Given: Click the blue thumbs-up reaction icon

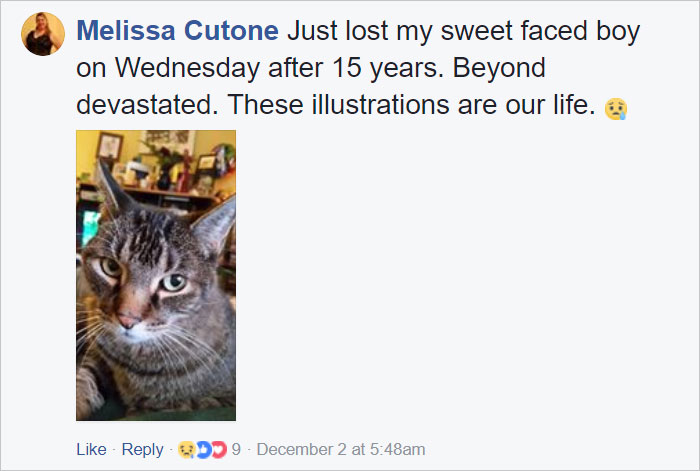Looking at the screenshot, I should pos(203,450).
